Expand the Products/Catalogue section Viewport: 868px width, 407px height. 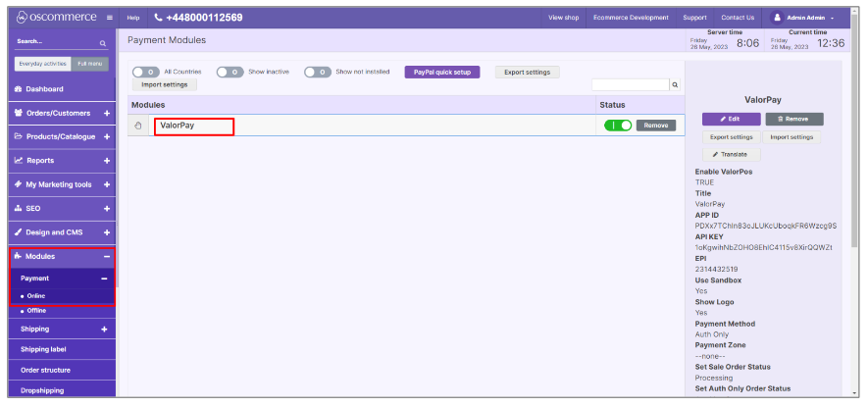coord(107,136)
